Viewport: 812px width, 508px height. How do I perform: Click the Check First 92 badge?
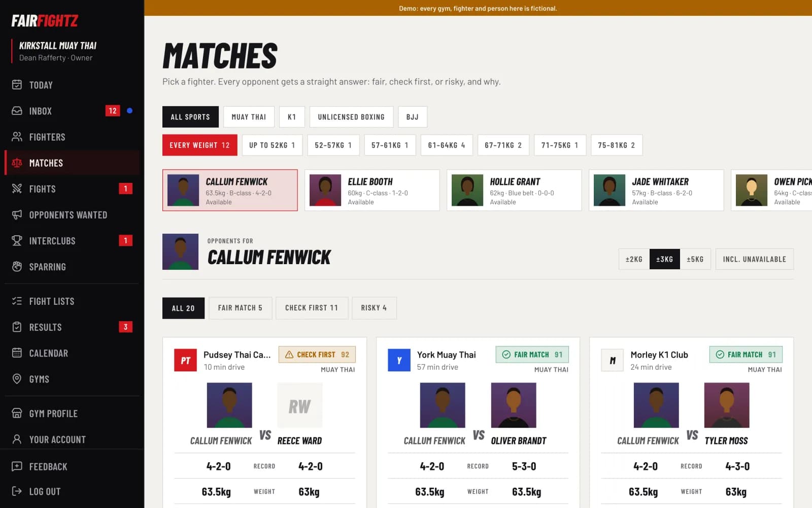pos(317,355)
